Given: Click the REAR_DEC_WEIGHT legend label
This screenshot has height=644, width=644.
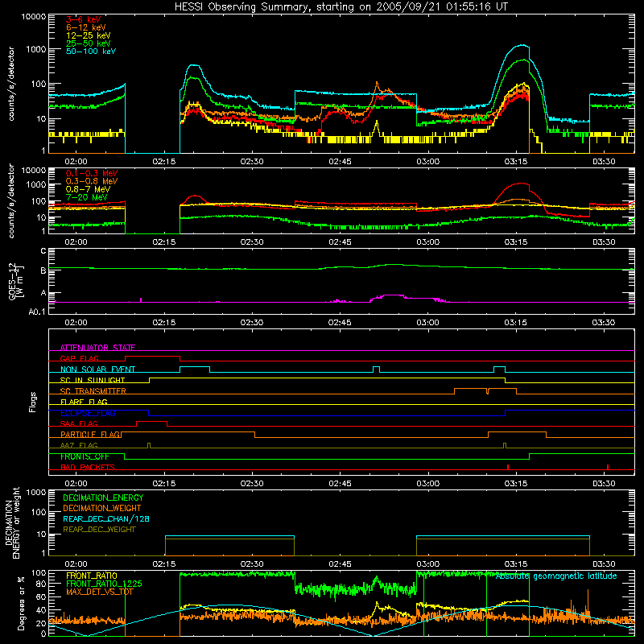Looking at the screenshot, I should (99, 530).
